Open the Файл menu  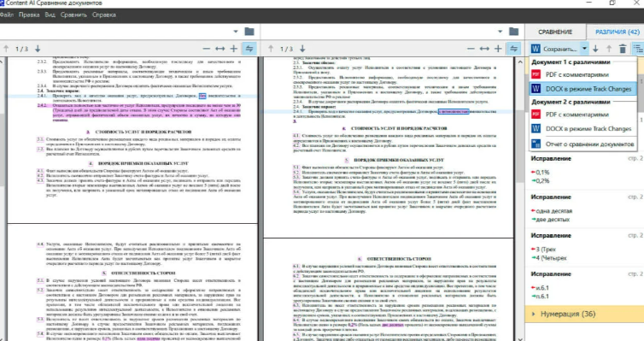(x=7, y=15)
